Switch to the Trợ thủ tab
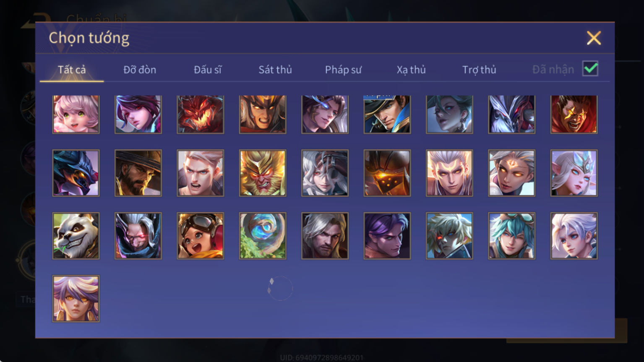 point(479,70)
